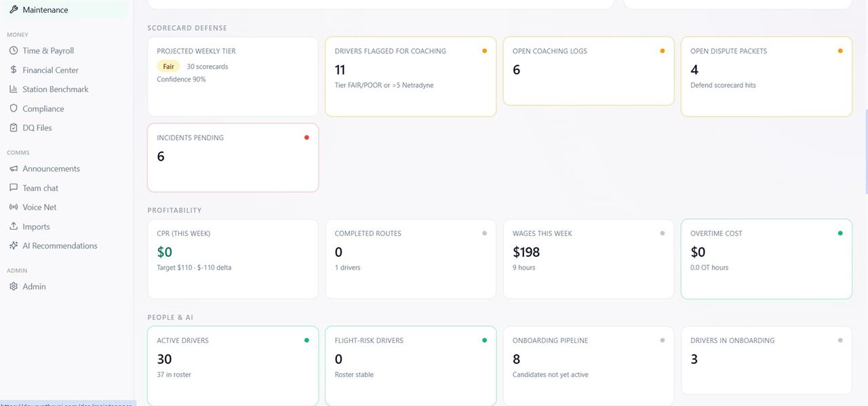This screenshot has width=868, height=406.
Task: Open AI Recommendations
Action: coord(66,245)
